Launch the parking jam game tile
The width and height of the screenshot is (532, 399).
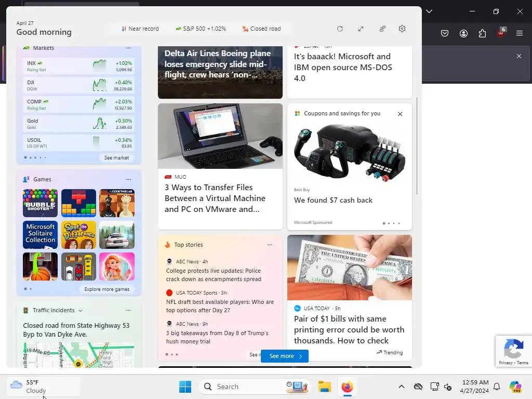[x=79, y=267]
